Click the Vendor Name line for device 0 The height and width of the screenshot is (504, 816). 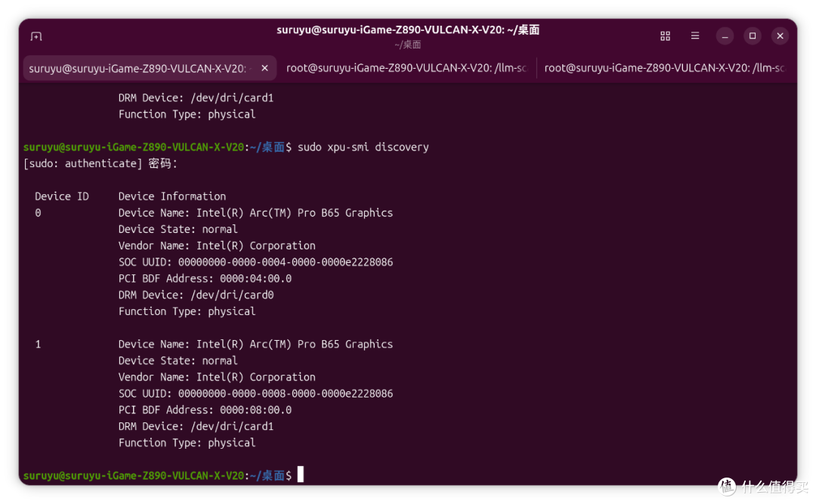coord(217,246)
